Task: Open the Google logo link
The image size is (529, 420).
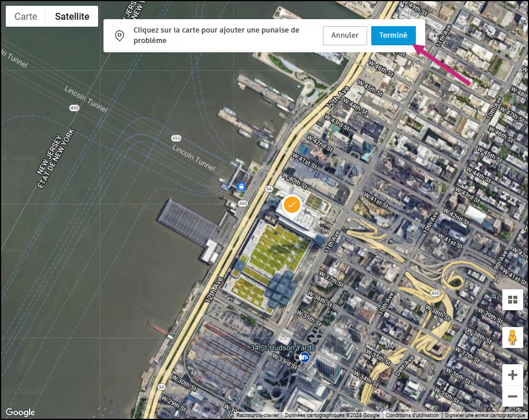Action: [20, 412]
